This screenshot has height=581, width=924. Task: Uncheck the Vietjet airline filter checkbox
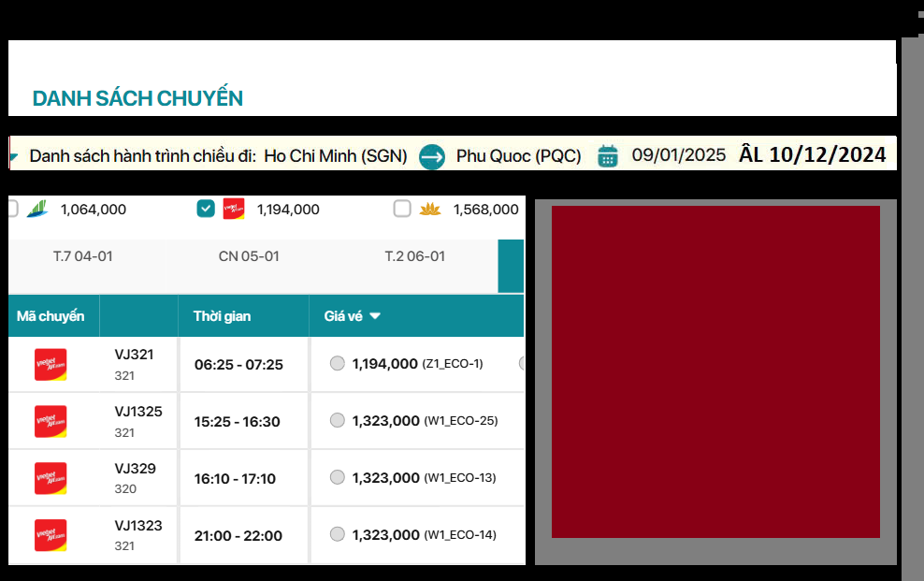tap(206, 209)
